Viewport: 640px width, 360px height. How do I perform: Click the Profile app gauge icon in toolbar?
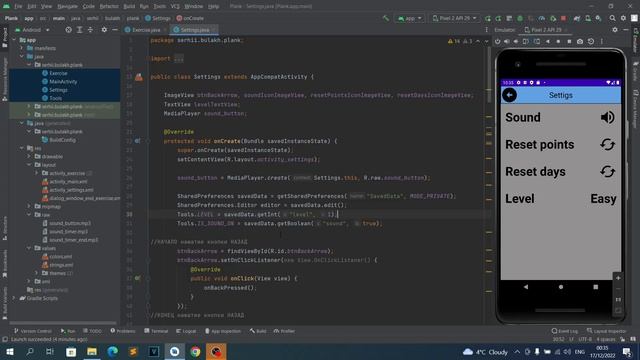(x=542, y=18)
